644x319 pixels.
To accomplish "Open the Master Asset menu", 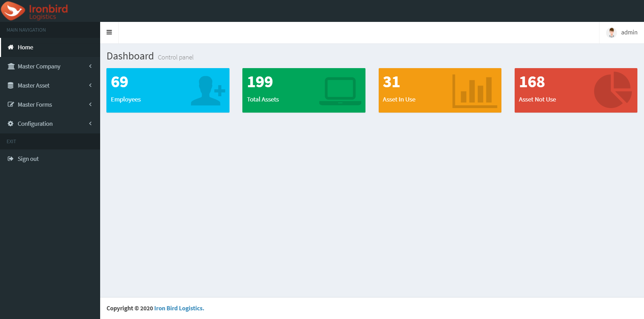I will 50,85.
